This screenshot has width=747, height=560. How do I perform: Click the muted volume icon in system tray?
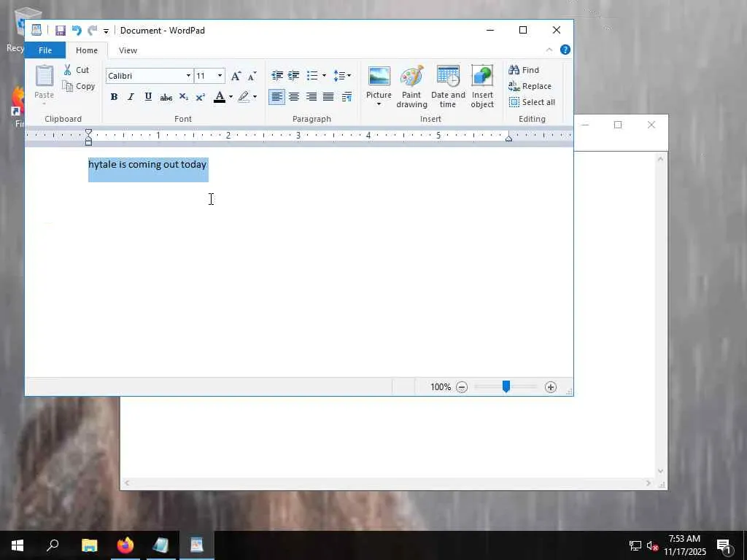652,545
